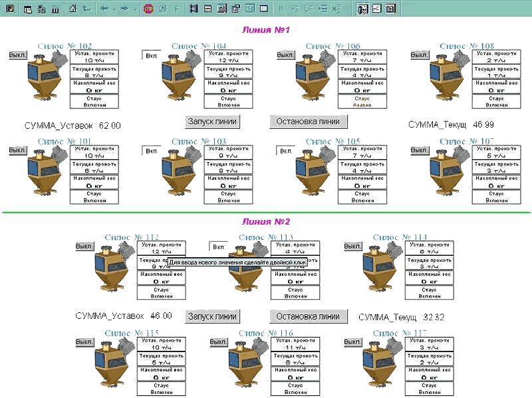Toggle the Вкл. switch for Силос № 105
Image resolution: width=532 pixels, height=398 pixels.
[286, 151]
